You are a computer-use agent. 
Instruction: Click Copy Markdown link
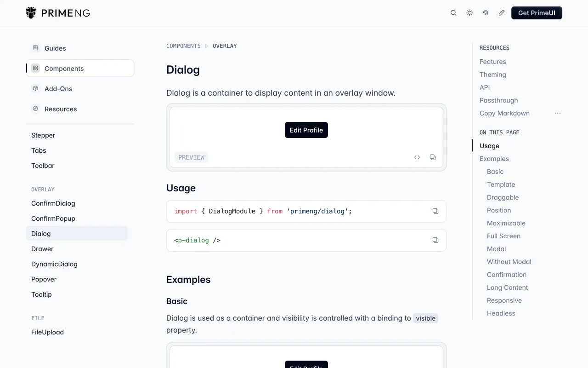pos(504,113)
